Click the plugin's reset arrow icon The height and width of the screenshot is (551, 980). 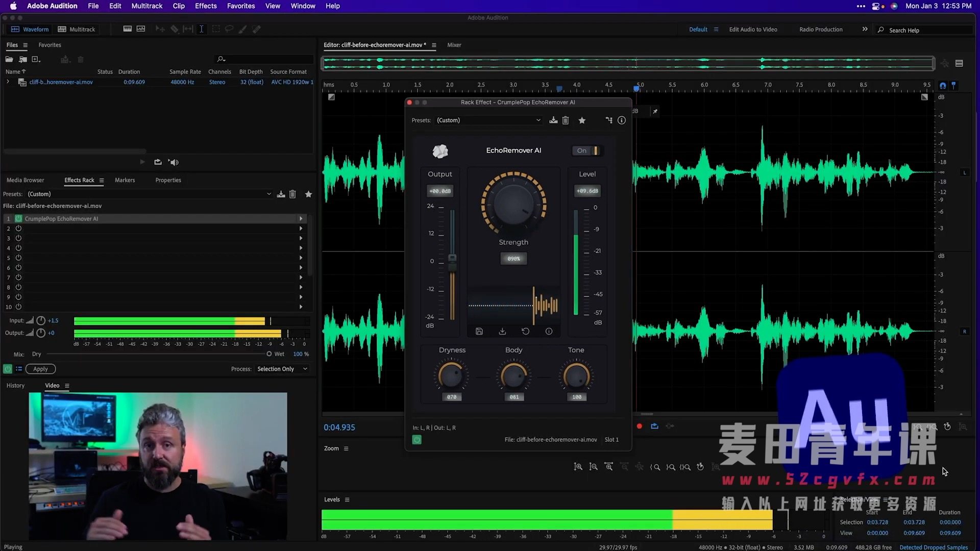[x=525, y=332]
